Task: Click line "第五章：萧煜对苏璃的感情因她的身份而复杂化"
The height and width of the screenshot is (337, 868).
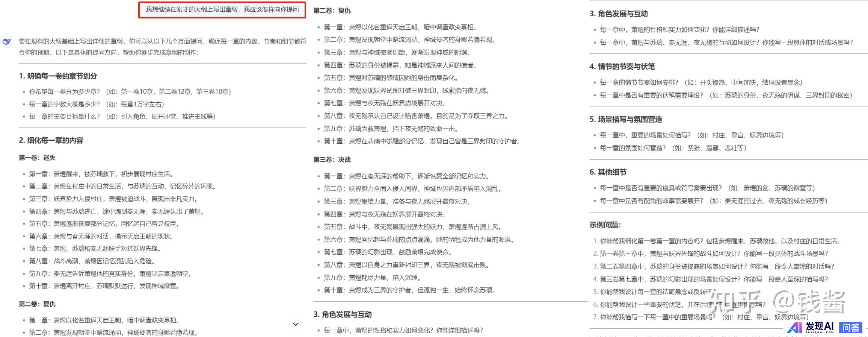Action: (391, 78)
